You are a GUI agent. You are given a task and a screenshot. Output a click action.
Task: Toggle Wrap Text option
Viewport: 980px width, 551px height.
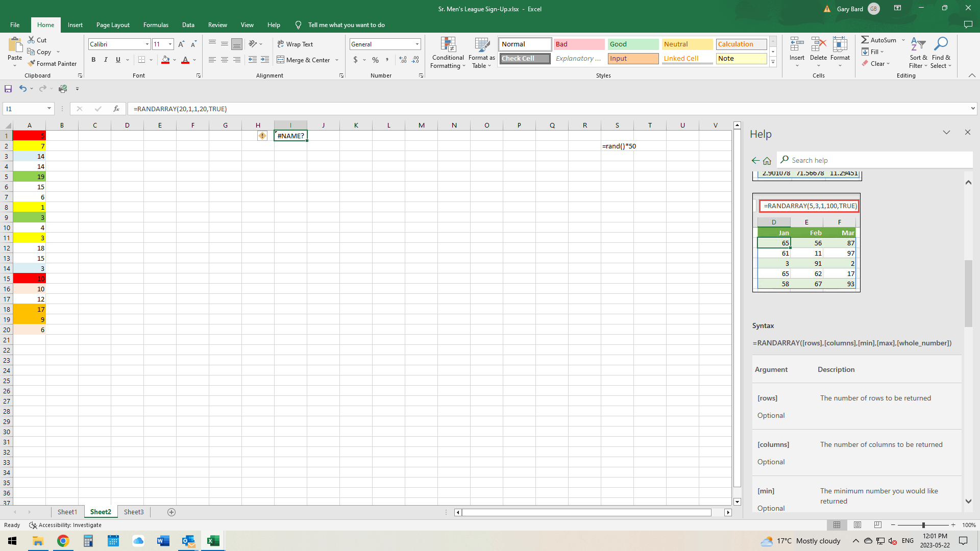coord(295,44)
